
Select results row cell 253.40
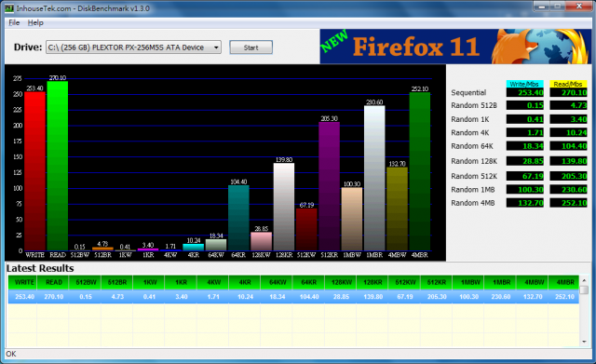click(23, 297)
